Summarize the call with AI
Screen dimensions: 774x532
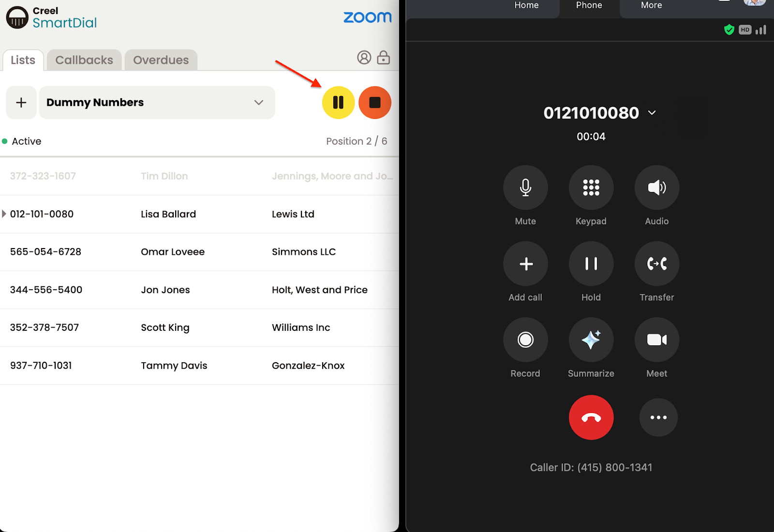pyautogui.click(x=591, y=340)
